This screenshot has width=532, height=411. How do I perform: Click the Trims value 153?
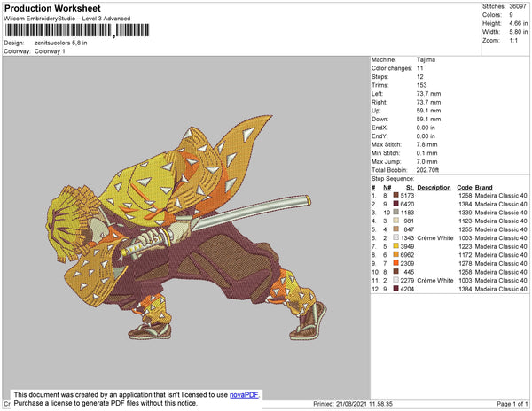pos(422,85)
